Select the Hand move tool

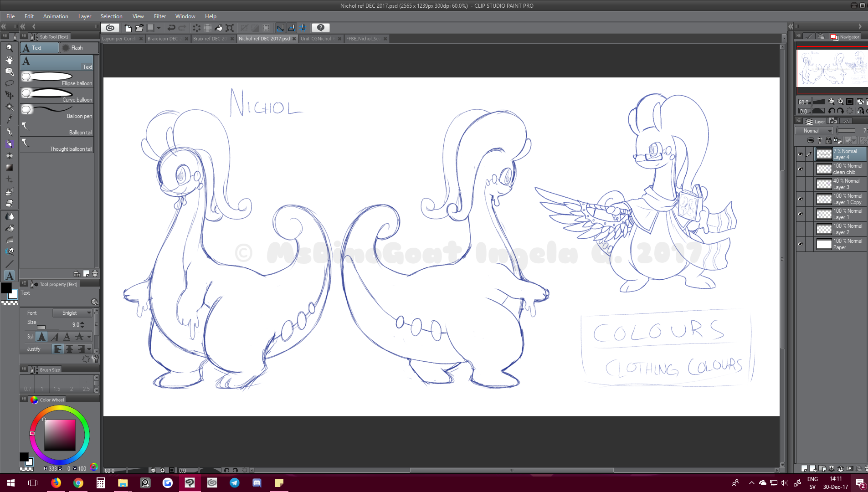point(9,60)
